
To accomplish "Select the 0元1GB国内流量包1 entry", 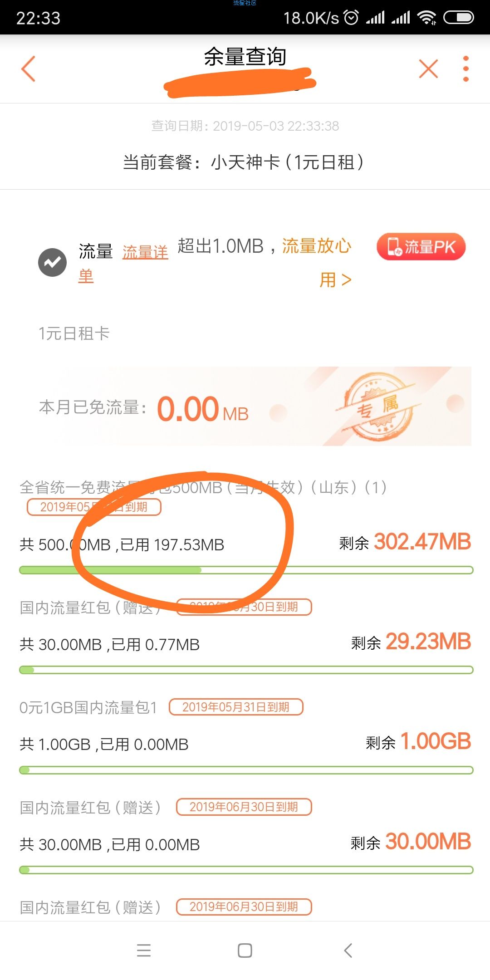I will point(88,707).
